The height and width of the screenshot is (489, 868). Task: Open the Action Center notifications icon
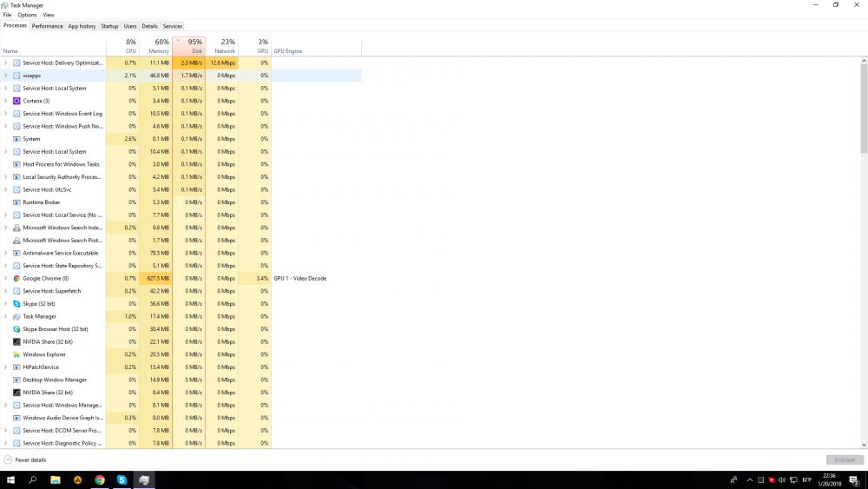pyautogui.click(x=854, y=480)
